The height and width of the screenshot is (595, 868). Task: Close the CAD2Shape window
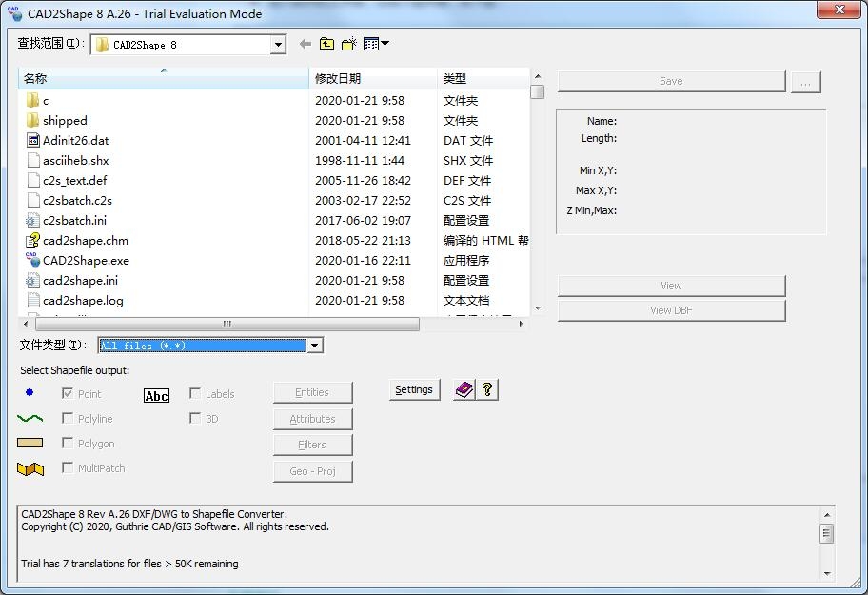tap(839, 9)
